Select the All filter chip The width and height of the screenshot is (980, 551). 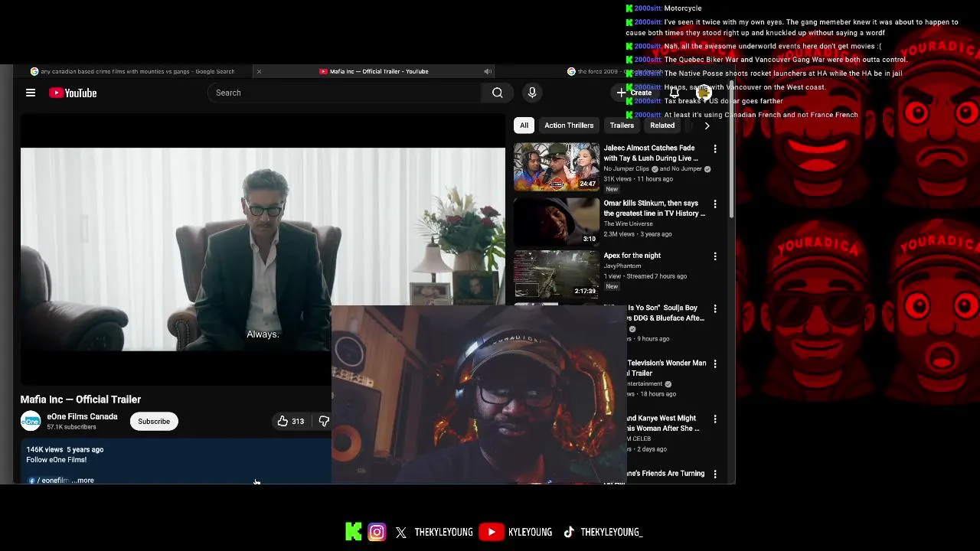pos(524,126)
